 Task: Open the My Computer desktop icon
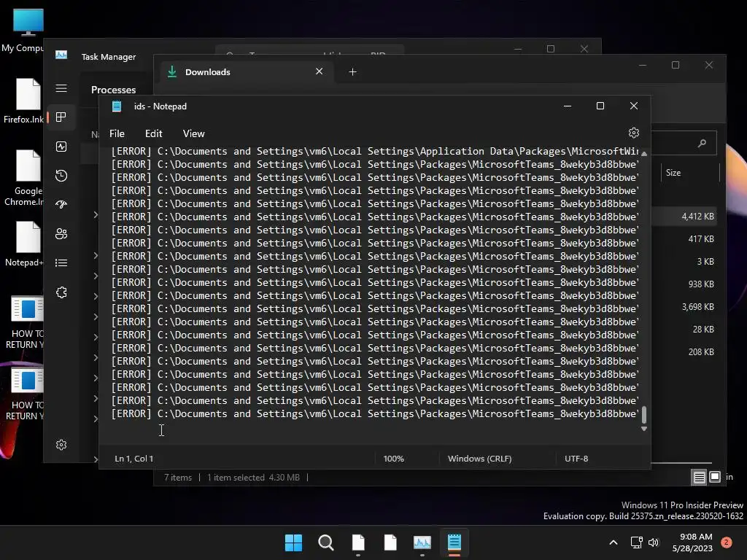[x=26, y=31]
